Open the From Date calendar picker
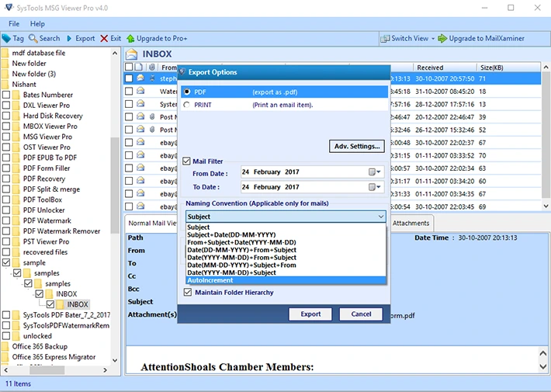 pos(374,172)
